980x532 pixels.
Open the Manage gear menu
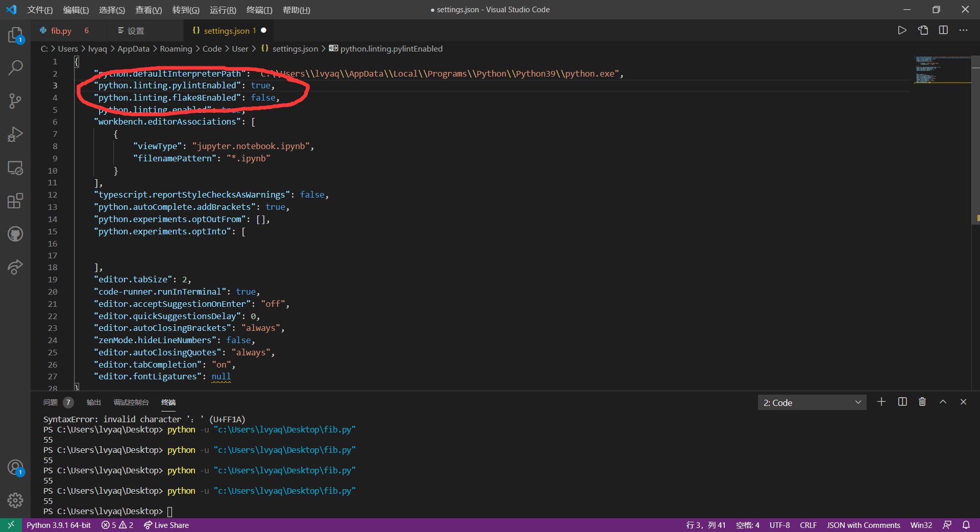pos(15,500)
